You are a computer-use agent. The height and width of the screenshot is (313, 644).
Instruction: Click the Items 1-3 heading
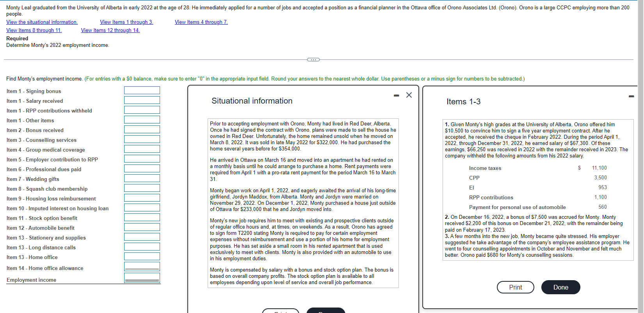(x=463, y=102)
